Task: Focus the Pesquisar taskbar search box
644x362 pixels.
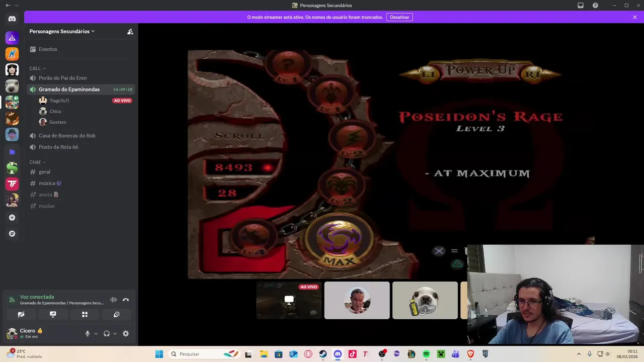Action: [203, 354]
